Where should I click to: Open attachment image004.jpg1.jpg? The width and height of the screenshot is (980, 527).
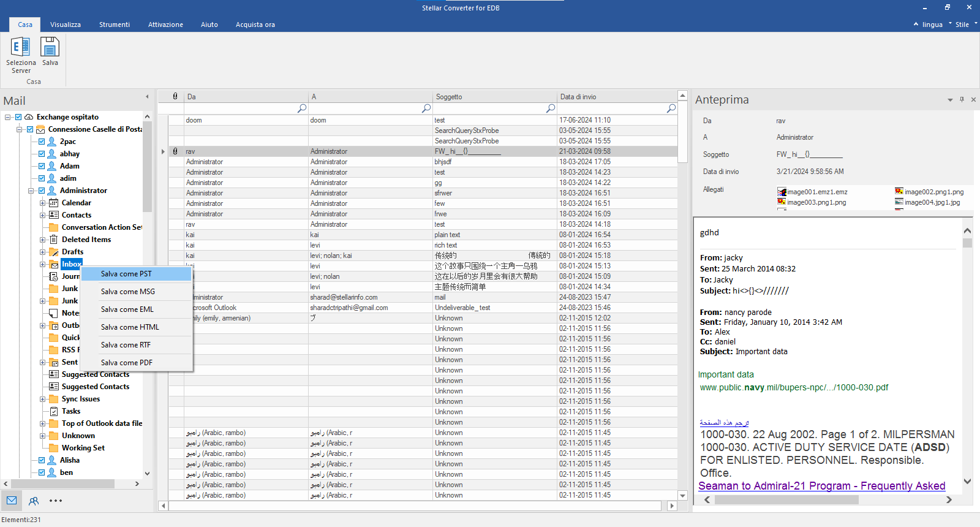tap(927, 202)
